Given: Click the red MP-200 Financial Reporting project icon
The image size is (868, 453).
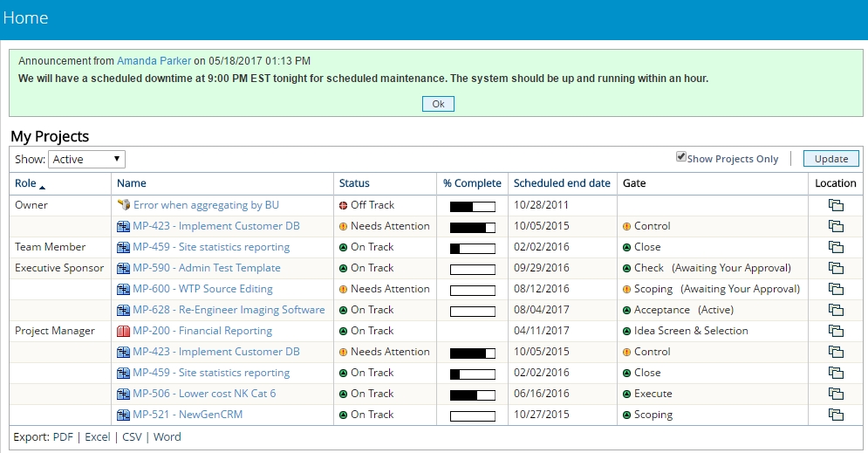Looking at the screenshot, I should (123, 331).
